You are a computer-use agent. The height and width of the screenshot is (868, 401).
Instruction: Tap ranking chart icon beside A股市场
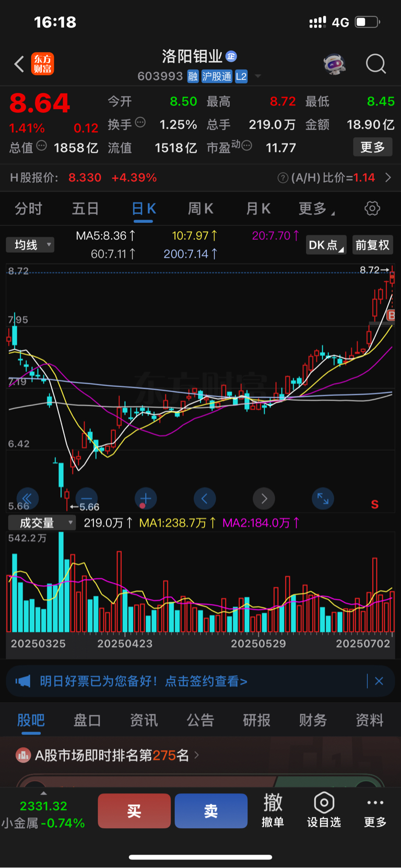[x=23, y=755]
